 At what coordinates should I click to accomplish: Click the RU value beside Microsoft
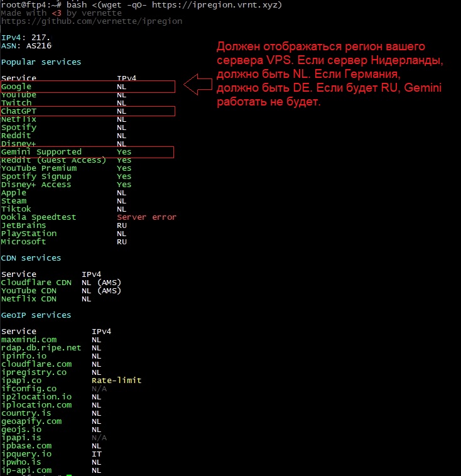click(122, 242)
